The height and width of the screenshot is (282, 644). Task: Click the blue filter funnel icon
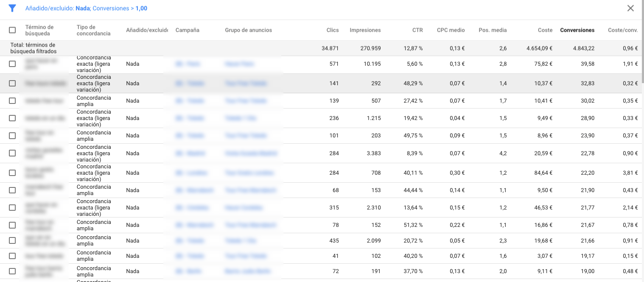[12, 8]
